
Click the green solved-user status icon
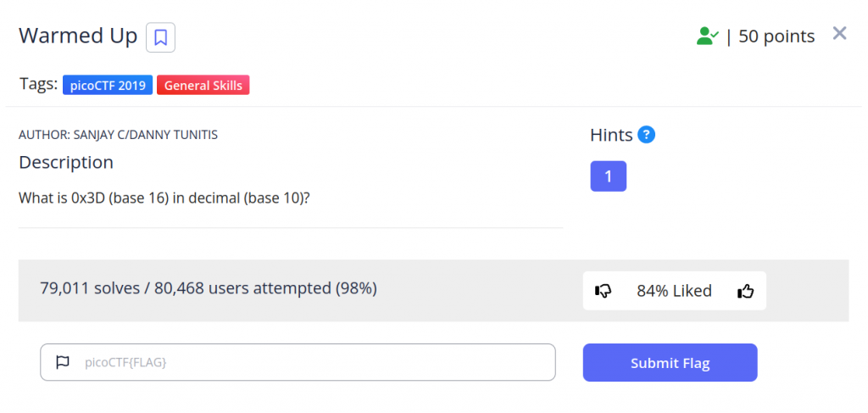coord(707,36)
